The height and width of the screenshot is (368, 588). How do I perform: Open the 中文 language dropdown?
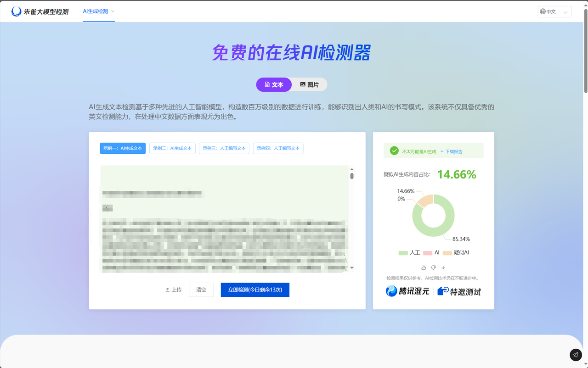555,11
